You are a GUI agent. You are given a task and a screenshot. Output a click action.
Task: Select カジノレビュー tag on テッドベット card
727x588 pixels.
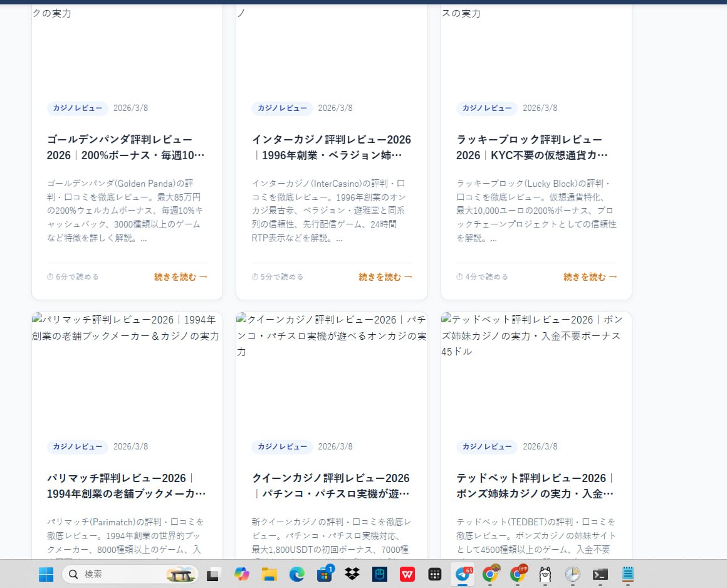[x=486, y=447]
